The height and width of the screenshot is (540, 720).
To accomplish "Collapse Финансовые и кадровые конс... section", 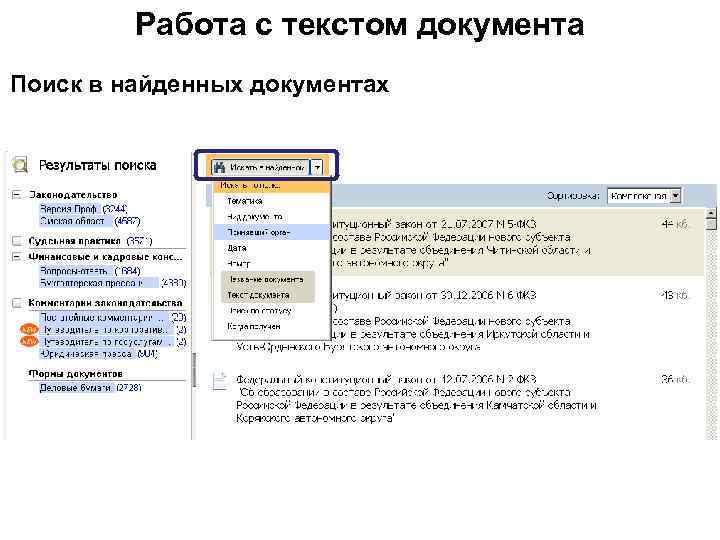I will coord(17,257).
